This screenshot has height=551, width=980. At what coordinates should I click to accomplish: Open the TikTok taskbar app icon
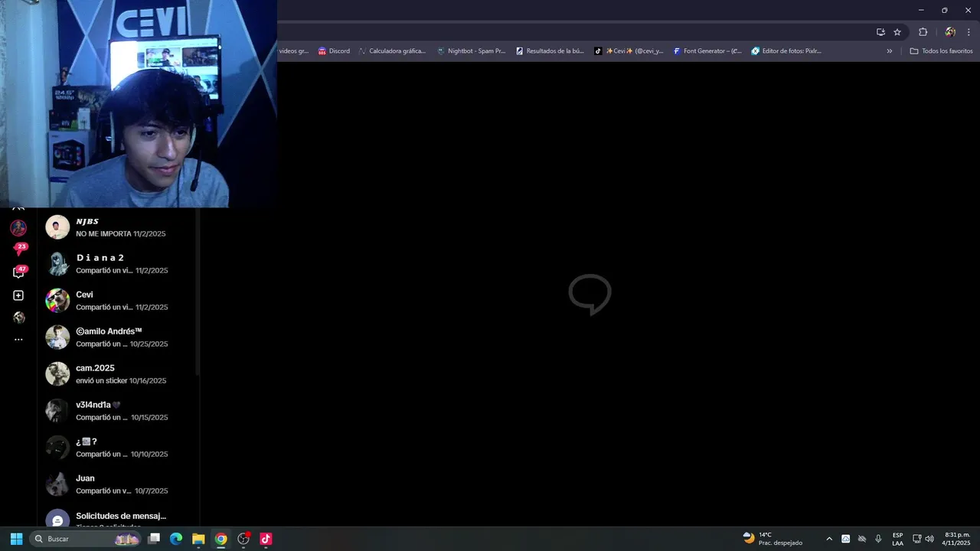(x=266, y=539)
